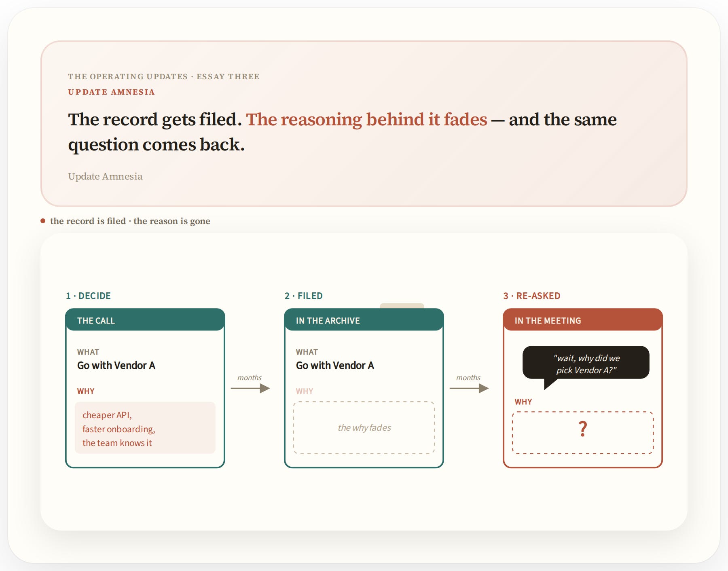The image size is (728, 571).
Task: Click the second months arrow before Re-asked
Action: click(469, 388)
